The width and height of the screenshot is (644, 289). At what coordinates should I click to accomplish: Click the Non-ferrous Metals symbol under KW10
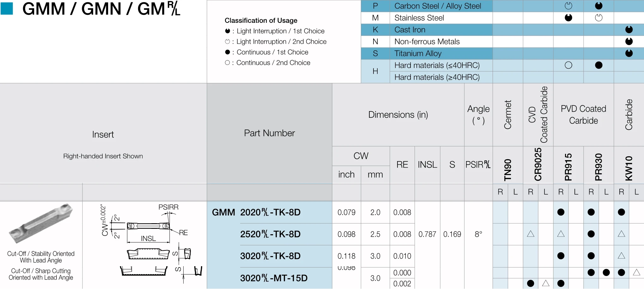click(629, 41)
